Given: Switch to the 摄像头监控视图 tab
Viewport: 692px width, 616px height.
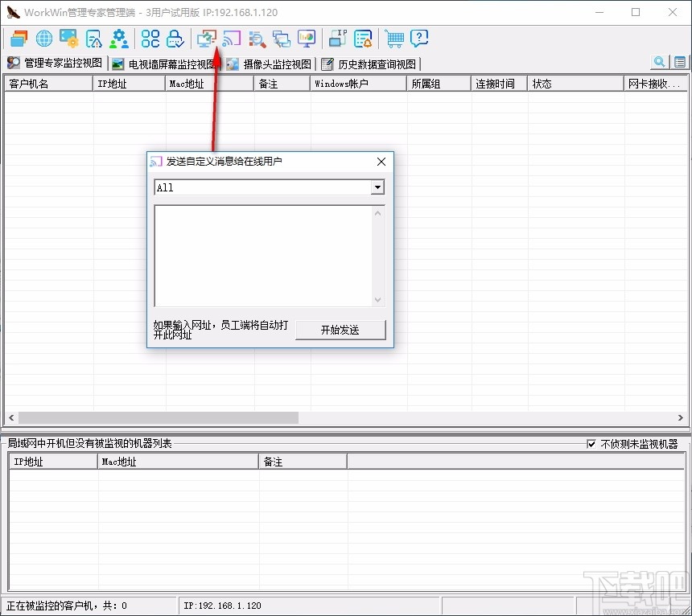Looking at the screenshot, I should [278, 64].
